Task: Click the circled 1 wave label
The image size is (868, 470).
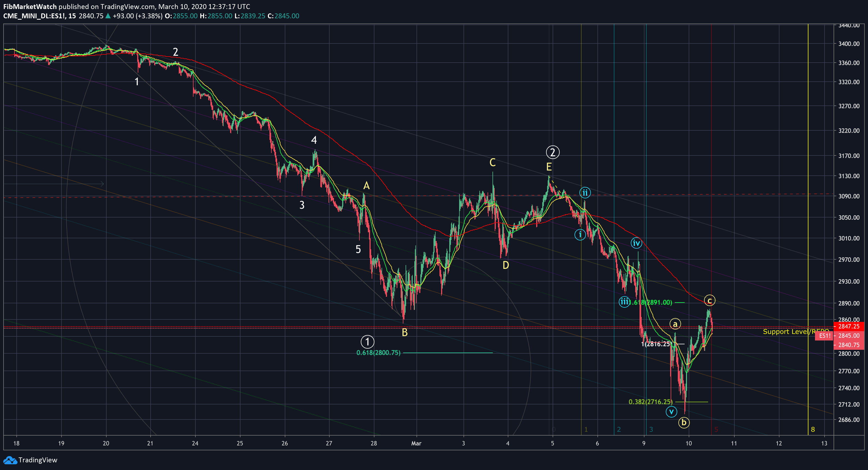Action: pyautogui.click(x=367, y=342)
